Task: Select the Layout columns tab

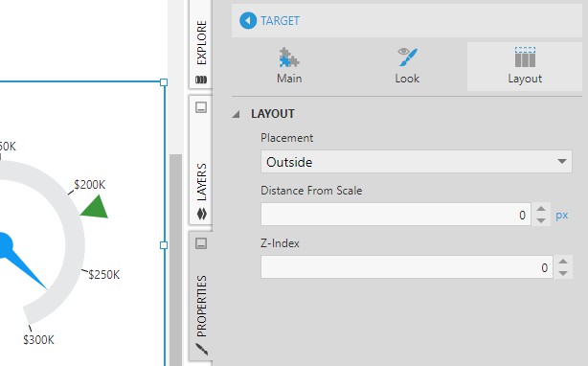Action: coord(525,66)
